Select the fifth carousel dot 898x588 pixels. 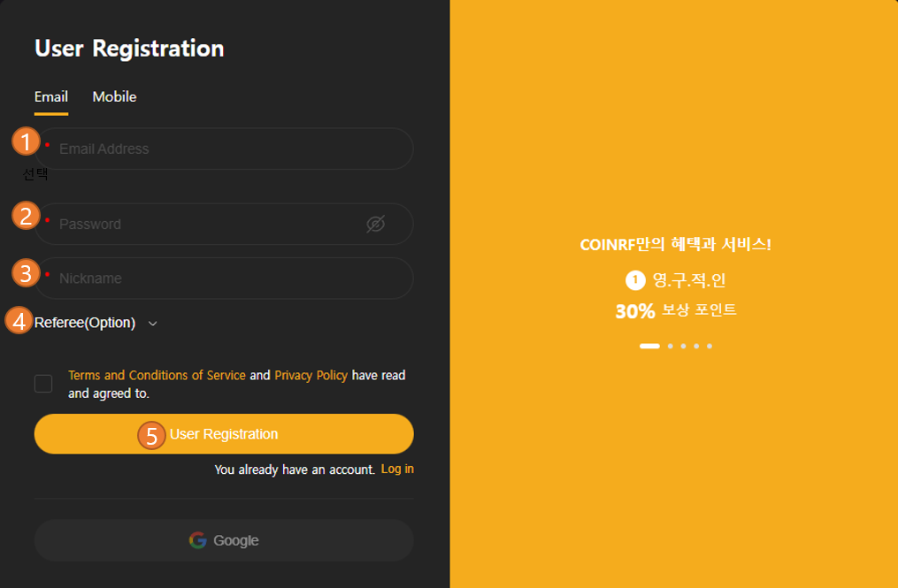[710, 346]
